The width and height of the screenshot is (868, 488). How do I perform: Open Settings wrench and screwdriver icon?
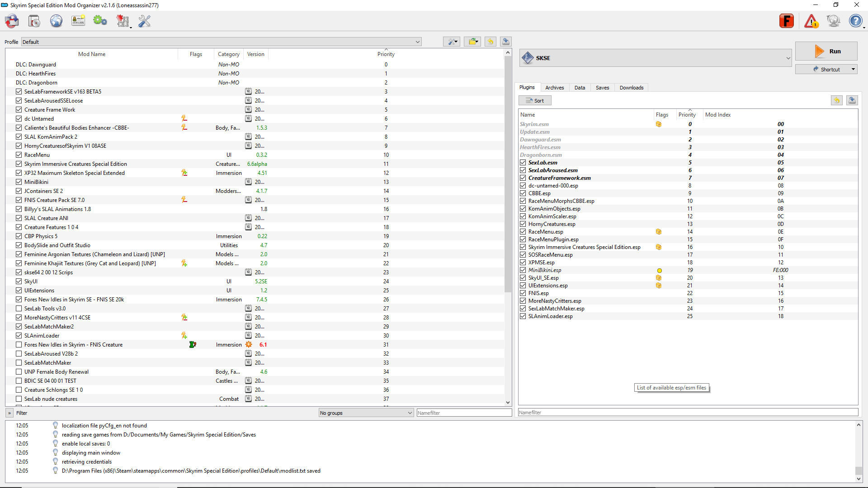145,21
